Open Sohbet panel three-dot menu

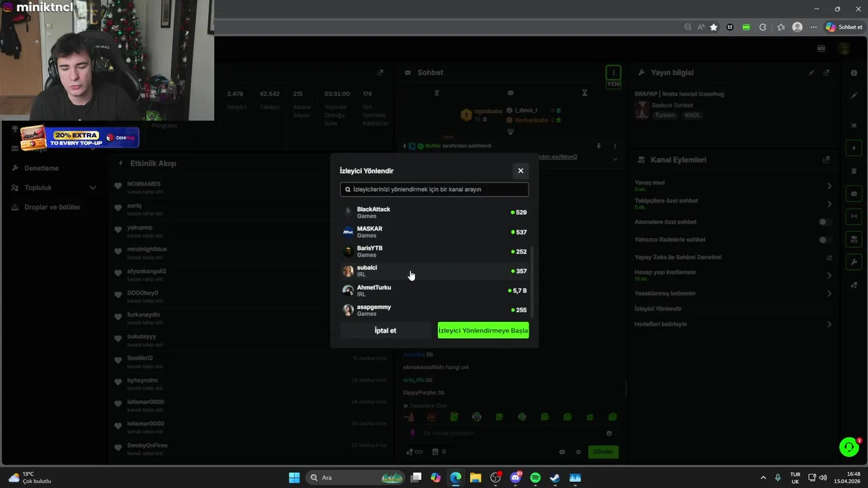coord(613,73)
